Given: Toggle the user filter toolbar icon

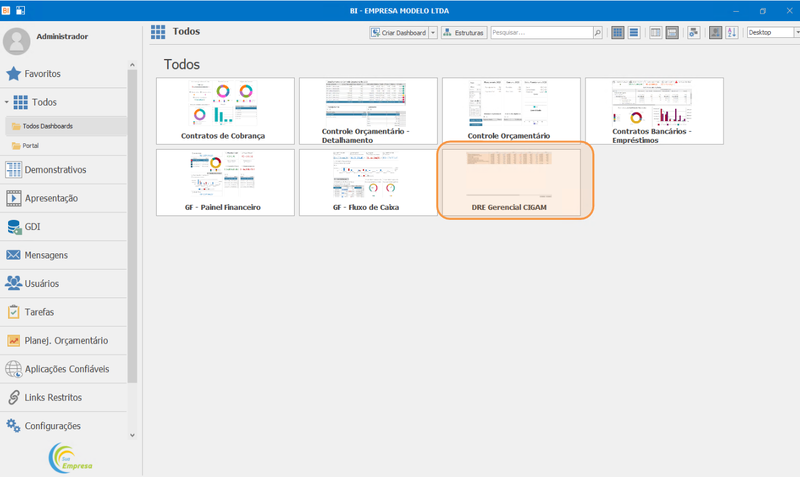Looking at the screenshot, I should coord(715,33).
